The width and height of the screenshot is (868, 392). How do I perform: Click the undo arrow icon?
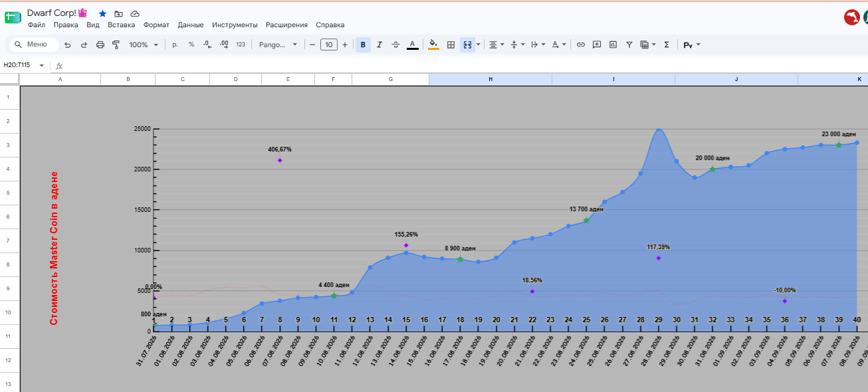click(x=67, y=45)
